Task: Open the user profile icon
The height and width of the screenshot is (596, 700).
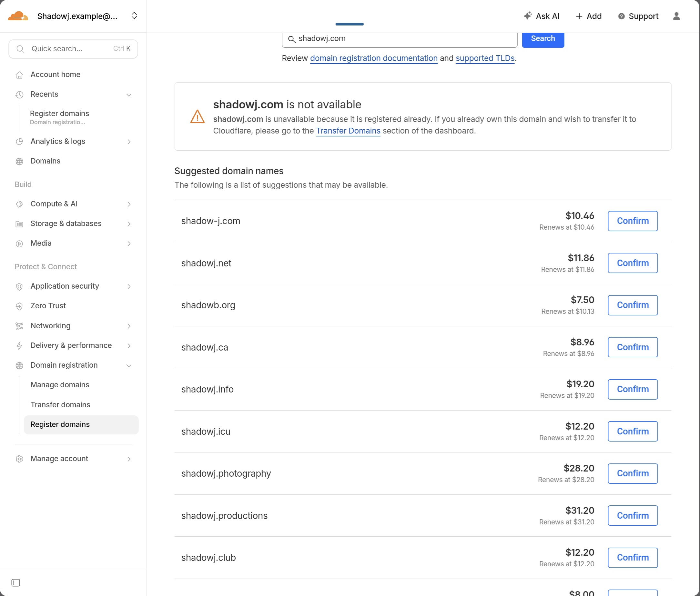Action: click(676, 16)
